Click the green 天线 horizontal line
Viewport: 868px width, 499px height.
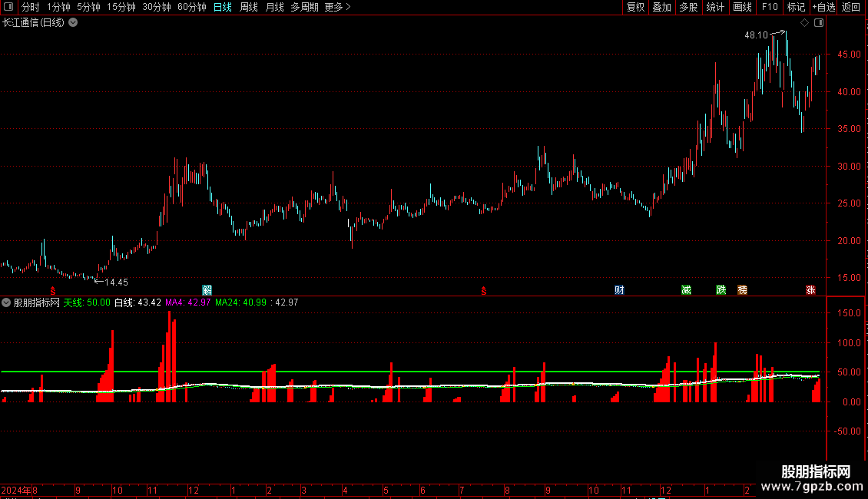(410, 372)
